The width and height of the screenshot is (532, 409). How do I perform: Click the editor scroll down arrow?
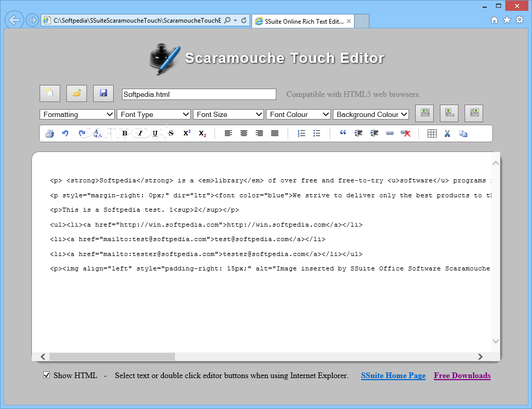495,341
